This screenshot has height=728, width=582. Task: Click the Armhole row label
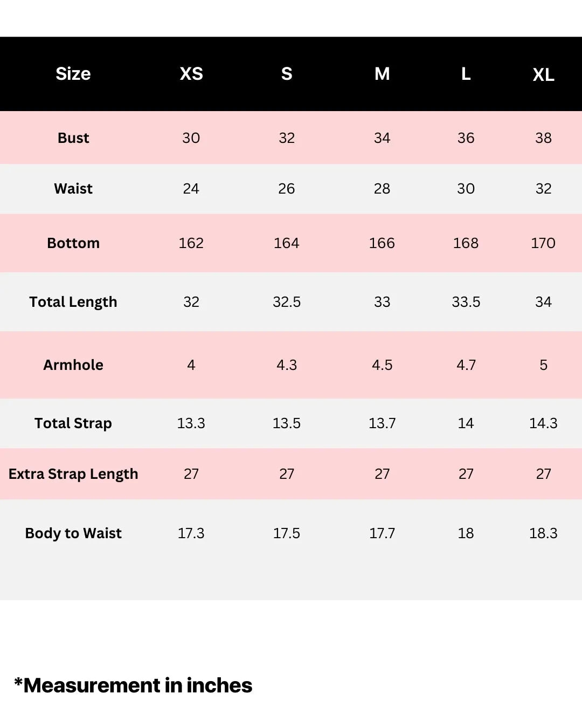tap(73, 365)
